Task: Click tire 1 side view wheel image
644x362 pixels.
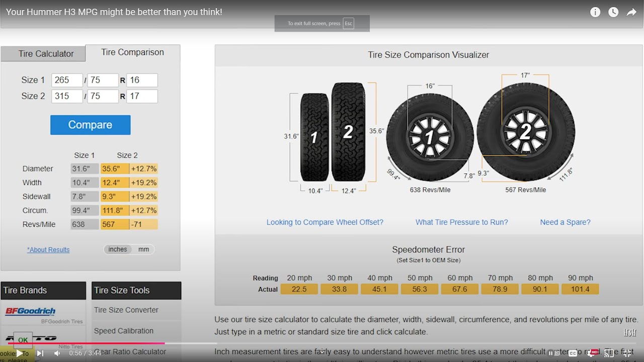Action: pos(430,137)
